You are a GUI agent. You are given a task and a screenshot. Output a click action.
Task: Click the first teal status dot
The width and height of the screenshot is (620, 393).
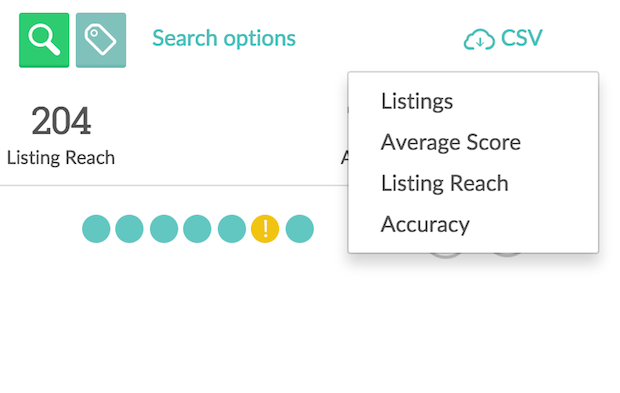pos(96,229)
